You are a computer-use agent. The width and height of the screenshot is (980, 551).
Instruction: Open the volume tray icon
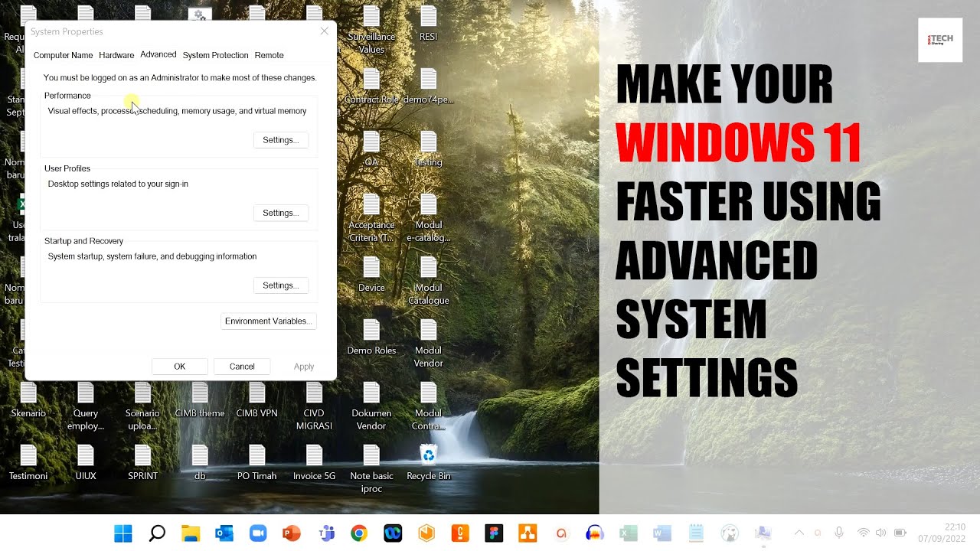click(x=880, y=533)
